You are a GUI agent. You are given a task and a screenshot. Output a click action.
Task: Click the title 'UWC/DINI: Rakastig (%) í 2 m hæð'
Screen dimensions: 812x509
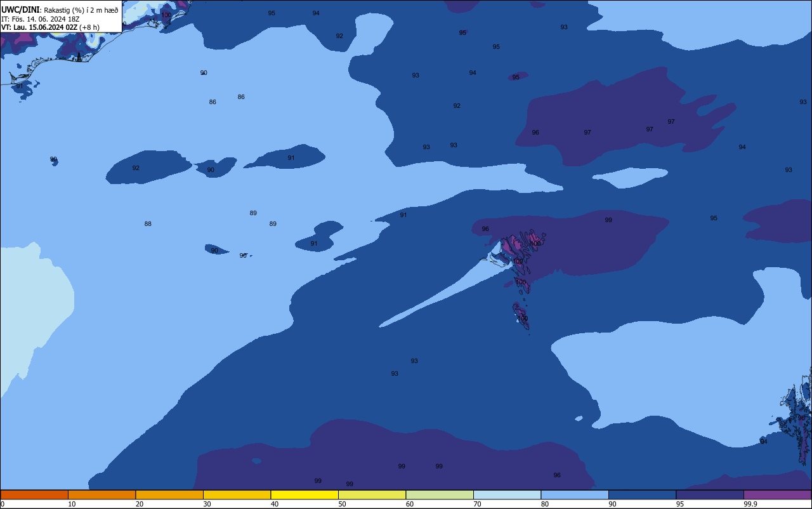(x=60, y=10)
